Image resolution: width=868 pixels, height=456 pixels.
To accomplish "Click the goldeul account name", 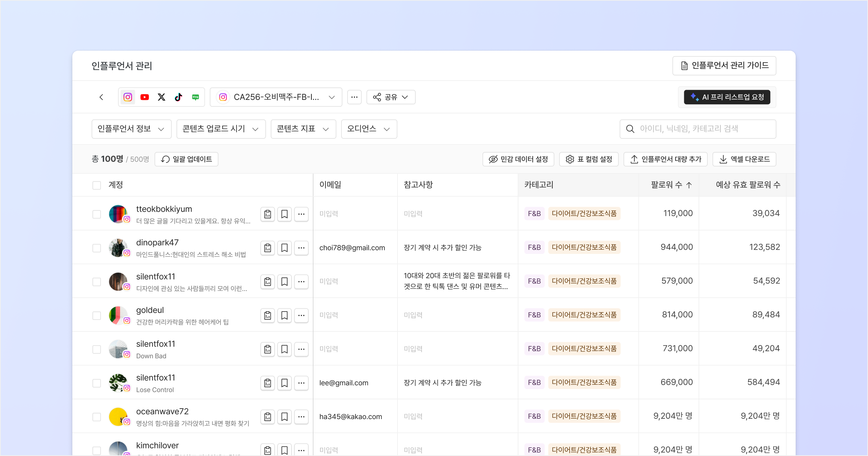I will [x=150, y=310].
